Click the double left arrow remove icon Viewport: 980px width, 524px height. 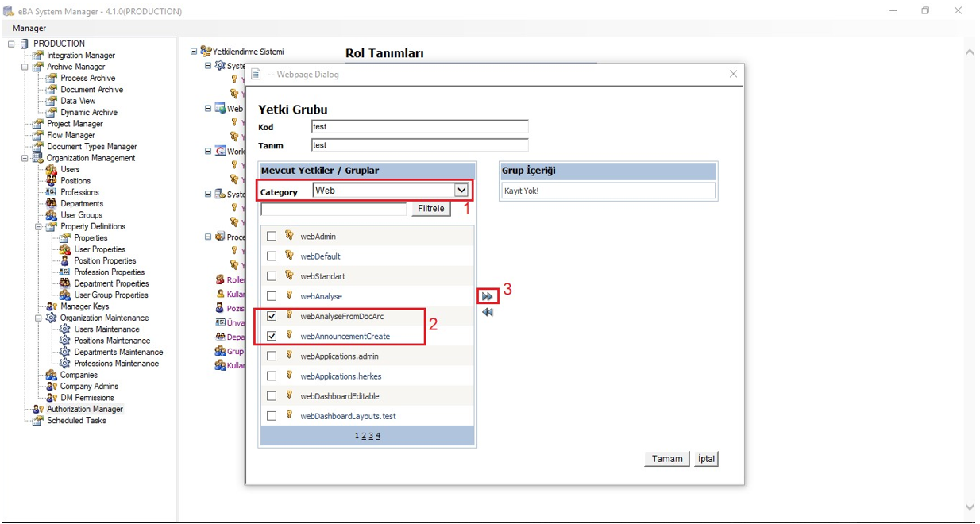point(487,313)
